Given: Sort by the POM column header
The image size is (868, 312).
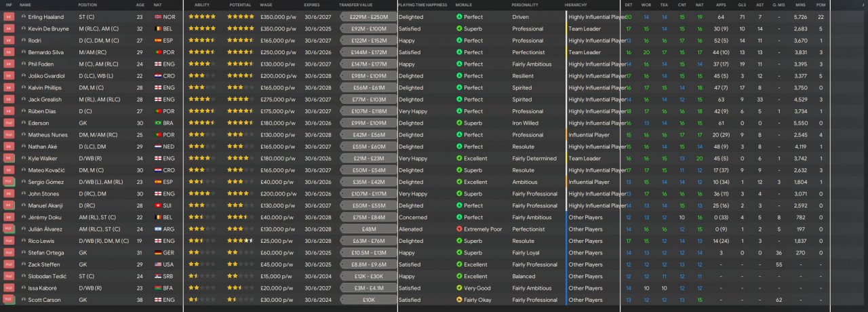Looking at the screenshot, I should pos(821,5).
